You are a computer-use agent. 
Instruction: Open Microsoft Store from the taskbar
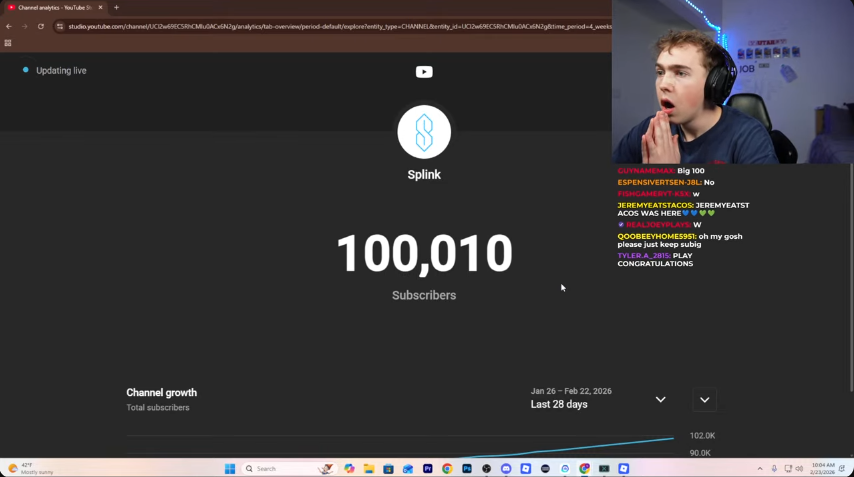(x=388, y=468)
